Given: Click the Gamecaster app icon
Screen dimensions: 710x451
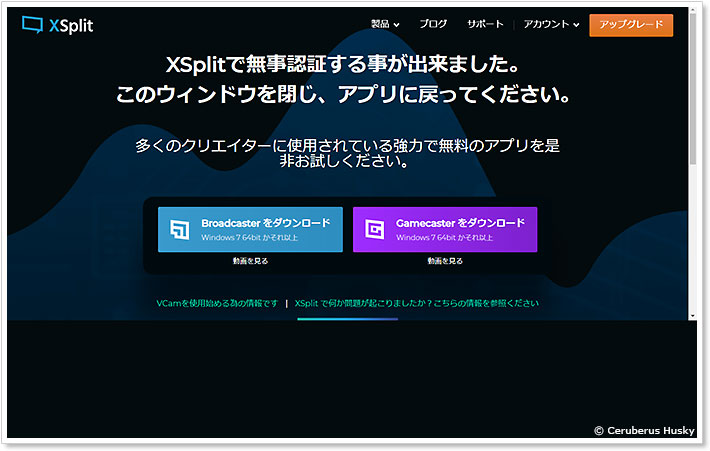Looking at the screenshot, I should pos(374,230).
